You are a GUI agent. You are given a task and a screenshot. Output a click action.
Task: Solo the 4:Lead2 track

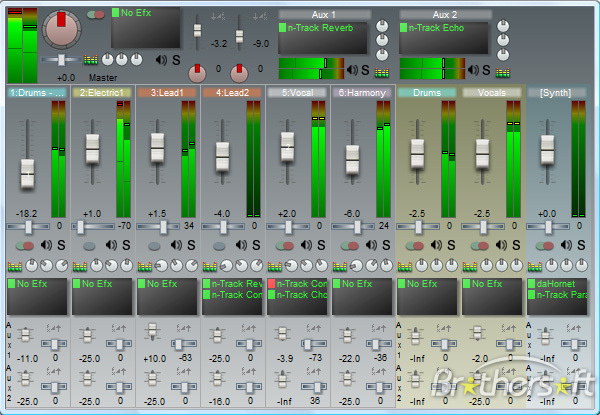tap(256, 245)
